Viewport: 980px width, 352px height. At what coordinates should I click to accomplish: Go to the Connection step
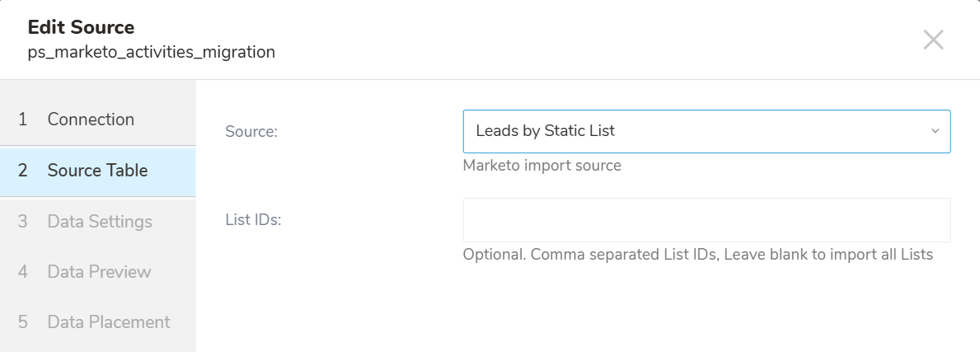[91, 120]
